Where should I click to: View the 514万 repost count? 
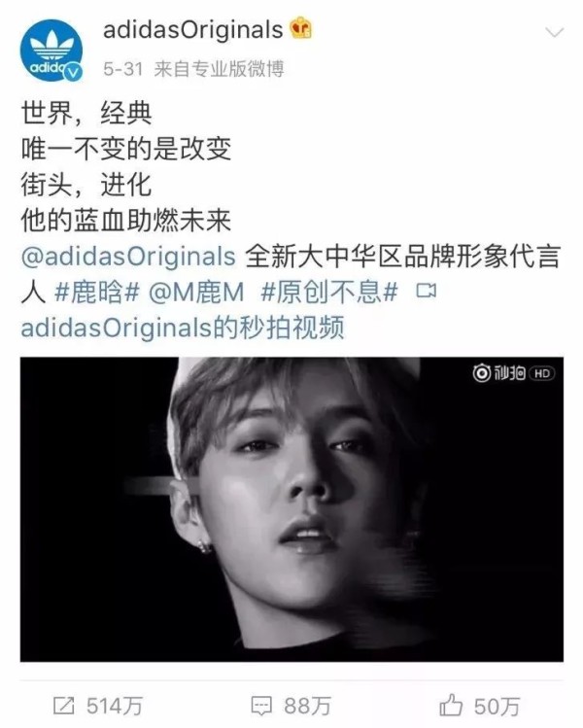pos(115,707)
